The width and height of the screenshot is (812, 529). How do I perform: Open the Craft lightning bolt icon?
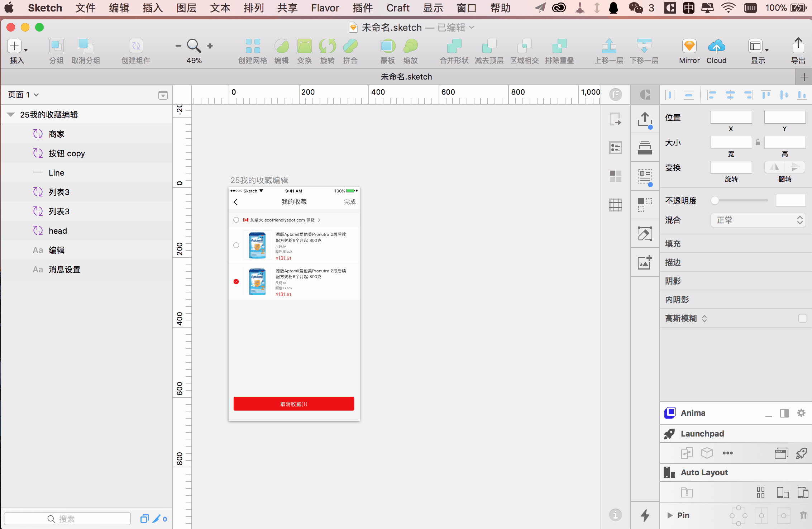click(x=645, y=515)
